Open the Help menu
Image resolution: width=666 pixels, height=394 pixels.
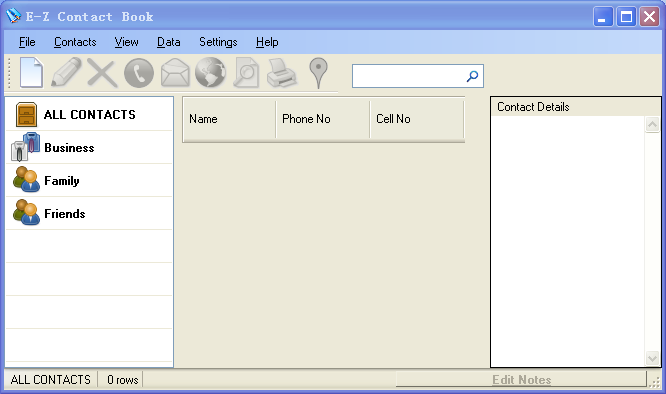click(267, 42)
